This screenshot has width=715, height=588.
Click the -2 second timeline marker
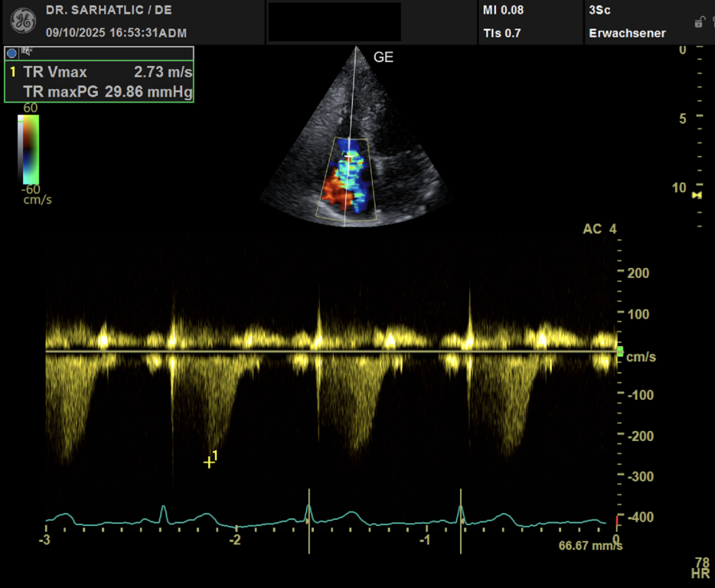(x=236, y=540)
